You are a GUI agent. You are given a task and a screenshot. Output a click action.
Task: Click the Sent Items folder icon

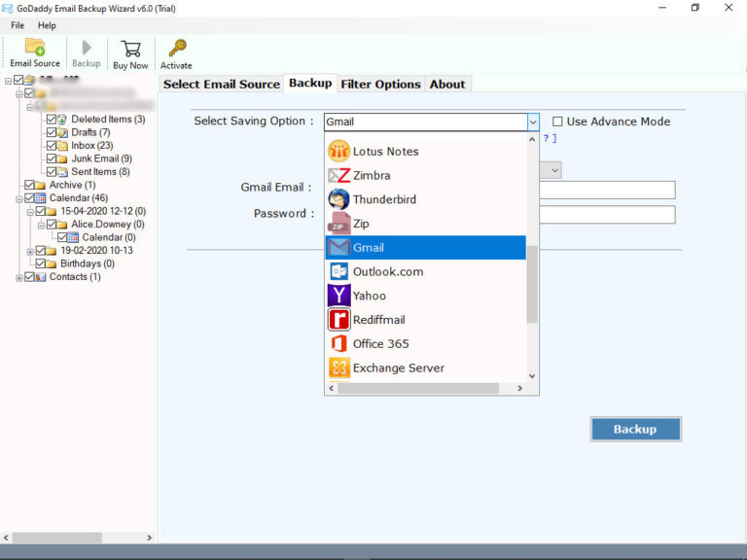click(x=62, y=171)
